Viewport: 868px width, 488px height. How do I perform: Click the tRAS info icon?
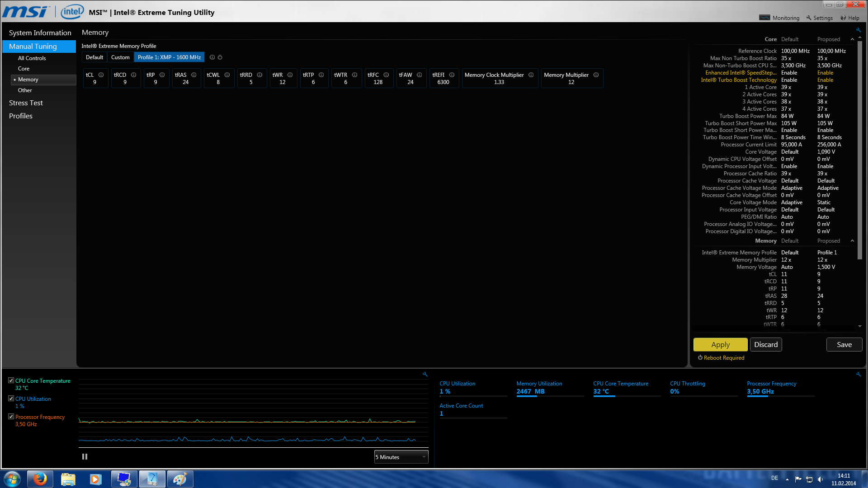(194, 75)
